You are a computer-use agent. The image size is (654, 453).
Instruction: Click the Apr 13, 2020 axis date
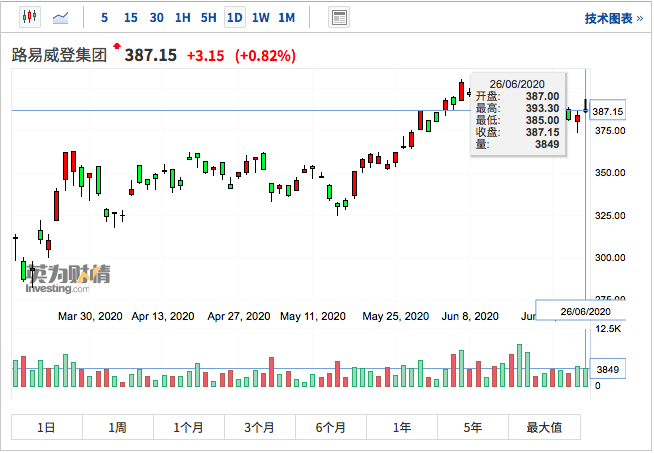[x=163, y=316]
